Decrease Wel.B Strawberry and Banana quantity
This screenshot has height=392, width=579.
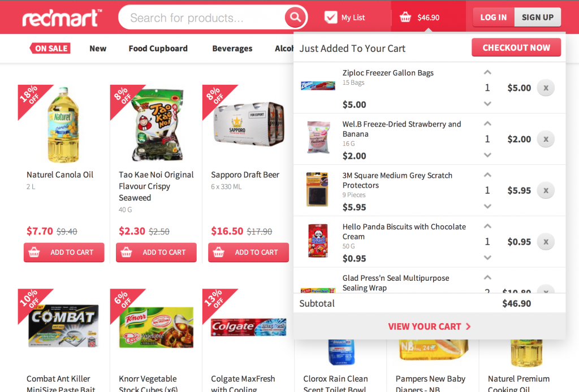tap(487, 155)
